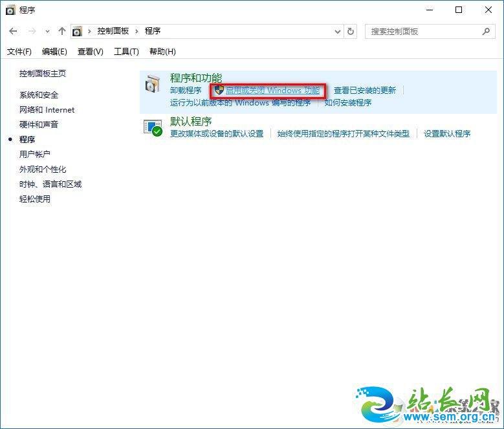Click 卸载程序 link
This screenshot has width=504, height=429.
tap(186, 91)
